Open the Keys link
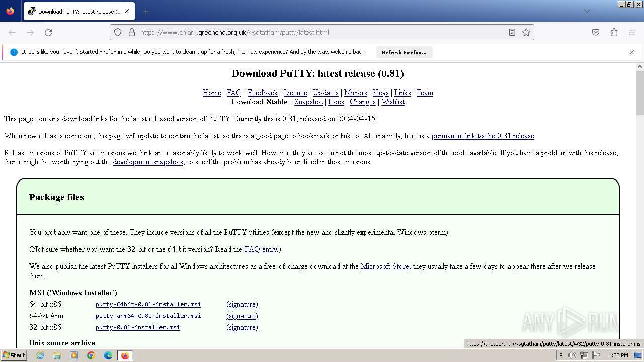This screenshot has height=362, width=644. 380,93
